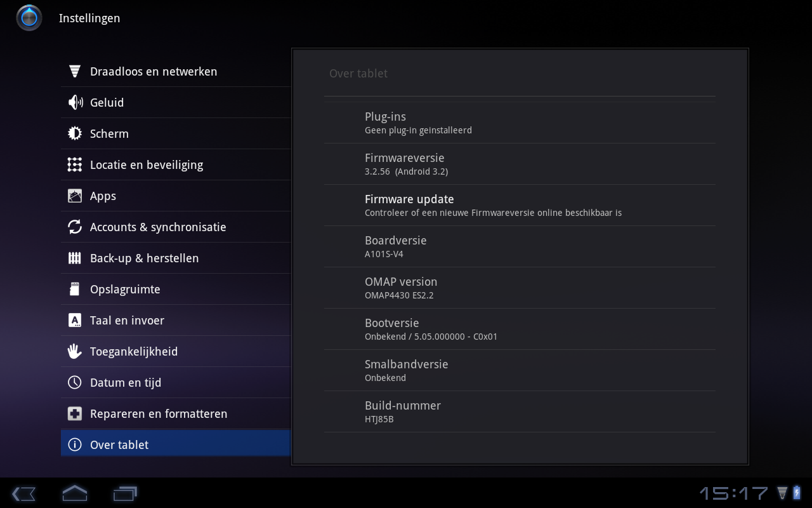Viewport: 812px width, 508px height.
Task: Click the clock icon for Datum en tijd
Action: pos(75,382)
